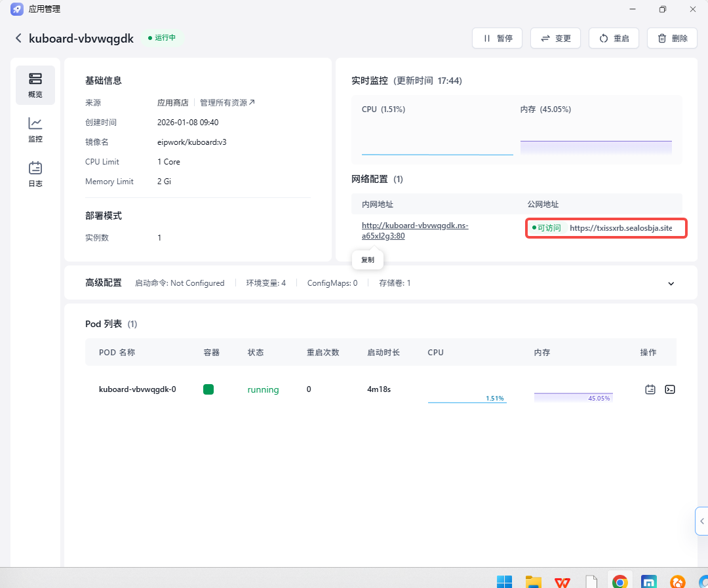This screenshot has width=708, height=588.
Task: Open the blank document icon in taskbar
Action: (591, 582)
